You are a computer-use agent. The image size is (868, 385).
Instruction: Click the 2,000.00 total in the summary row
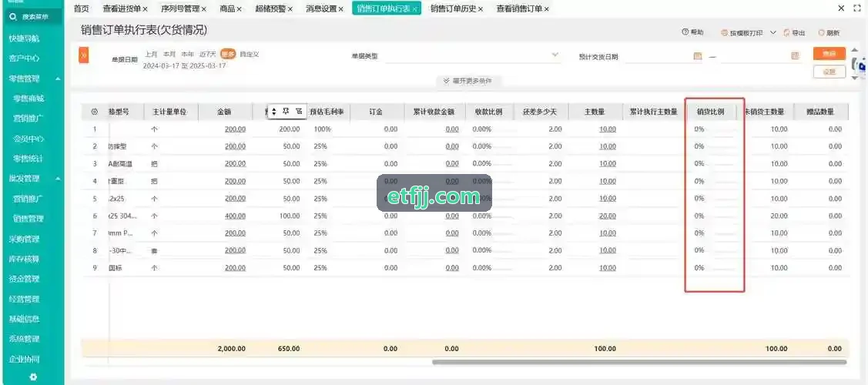click(x=231, y=349)
